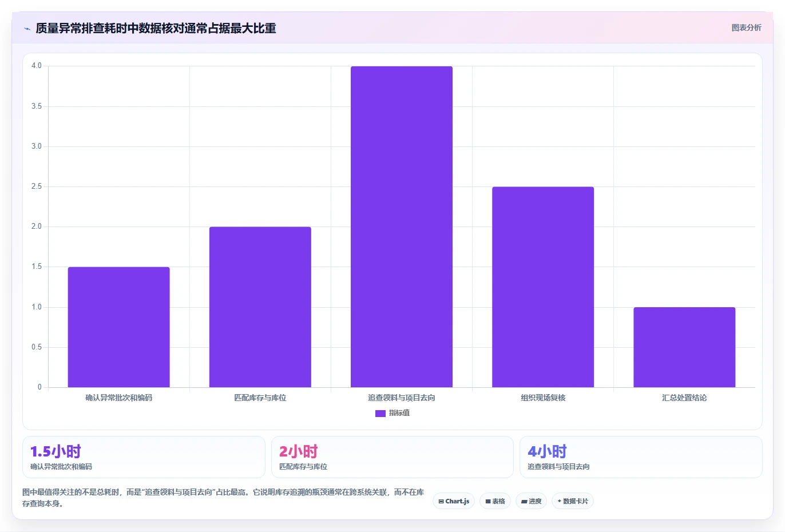This screenshot has height=532, width=785.
Task: Click the 确认异常批次和编码 bar in chart
Action: (119, 327)
